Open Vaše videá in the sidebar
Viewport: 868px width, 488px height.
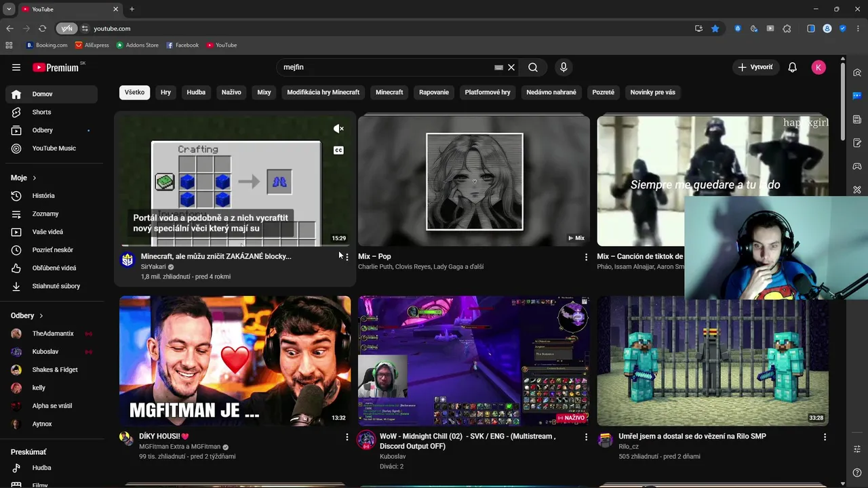pyautogui.click(x=52, y=232)
